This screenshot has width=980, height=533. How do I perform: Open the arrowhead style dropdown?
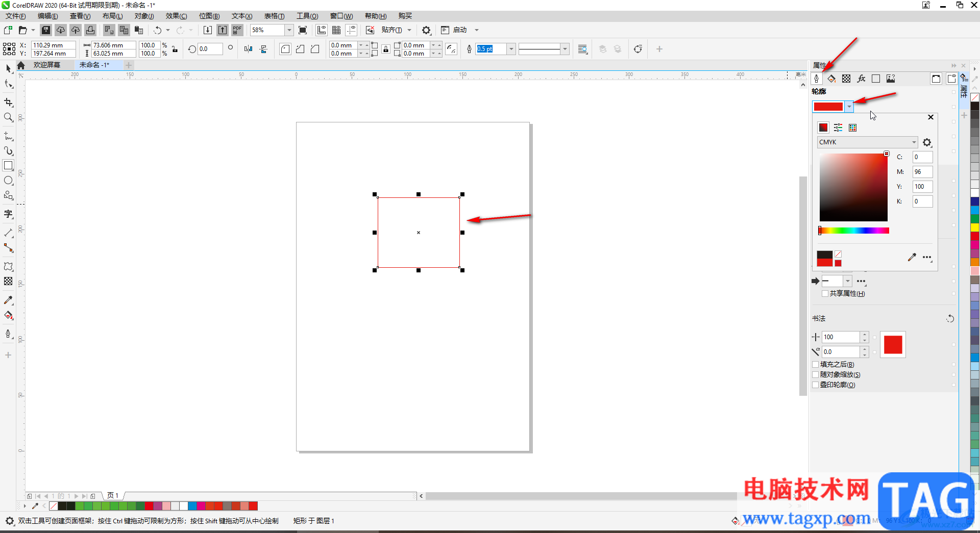[847, 281]
